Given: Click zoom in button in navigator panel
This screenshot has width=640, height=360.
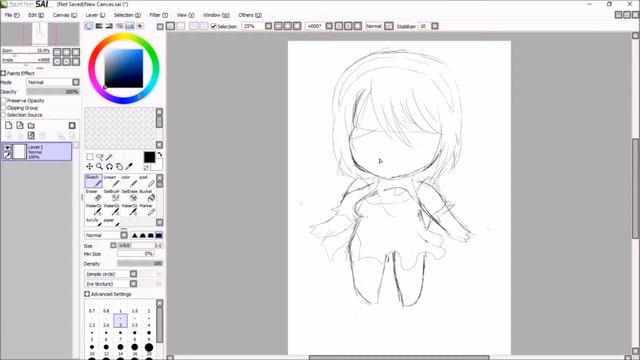Looking at the screenshot, I should coord(66,52).
